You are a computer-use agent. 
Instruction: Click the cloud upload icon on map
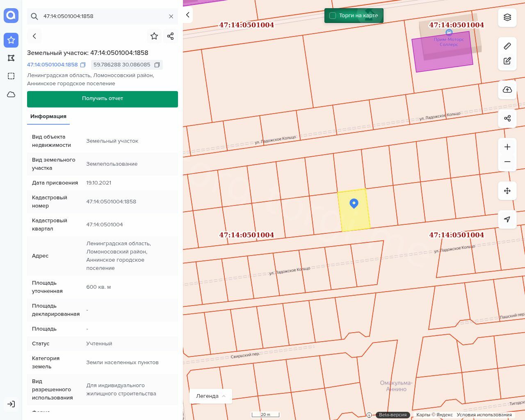(507, 90)
